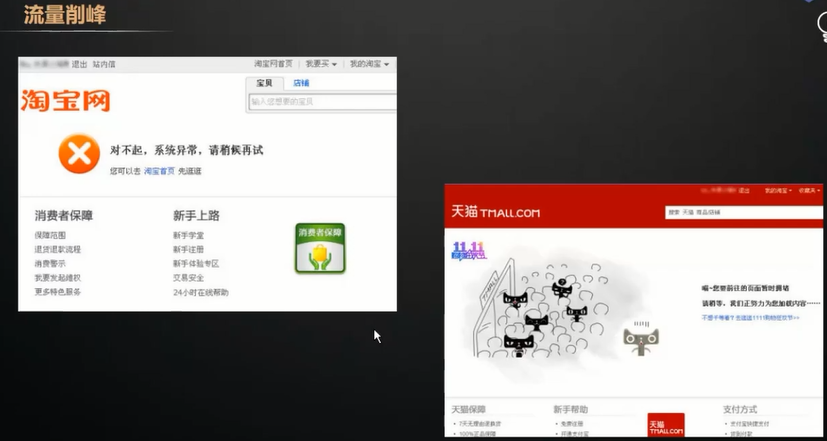The height and width of the screenshot is (441, 827).
Task: Open 我要发起维权 footer link
Action: (x=58, y=278)
